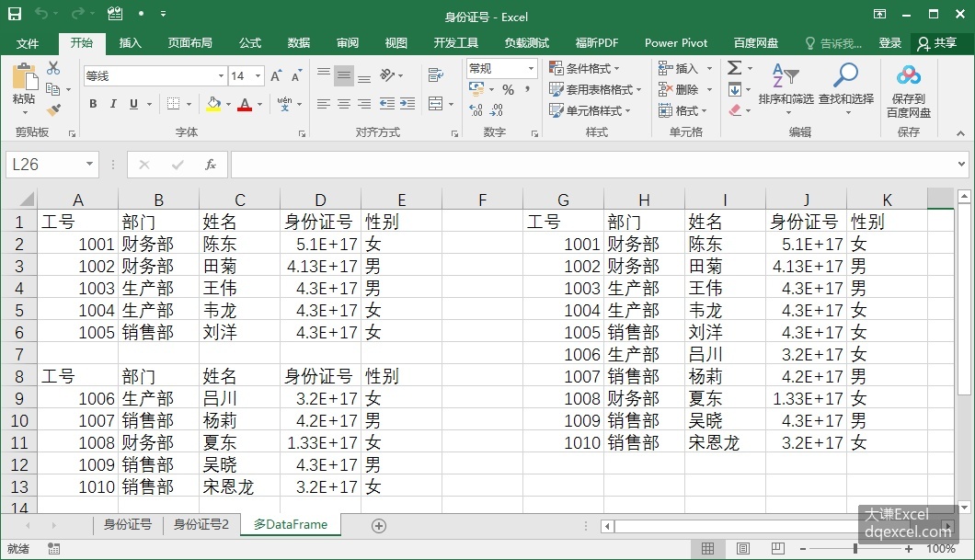Switch to sheet tab 身份证号2

[201, 524]
